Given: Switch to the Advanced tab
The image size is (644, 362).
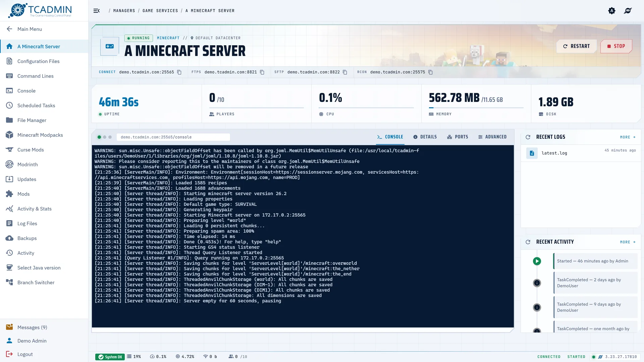Looking at the screenshot, I should pos(492,137).
